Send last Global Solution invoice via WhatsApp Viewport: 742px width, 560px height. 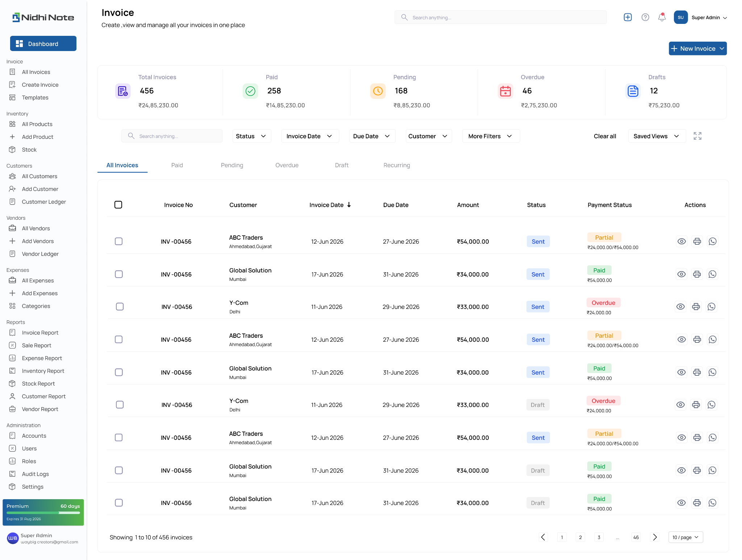pyautogui.click(x=712, y=503)
